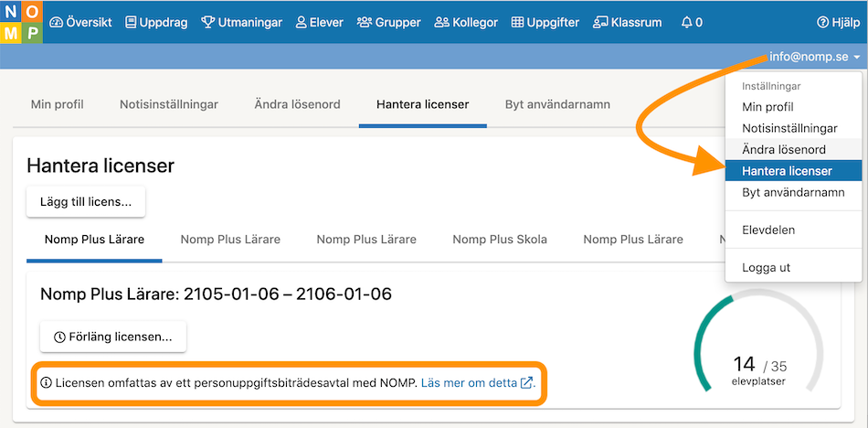Image resolution: width=868 pixels, height=428 pixels.
Task: Switch to Byt användarnamn tab
Action: point(557,104)
